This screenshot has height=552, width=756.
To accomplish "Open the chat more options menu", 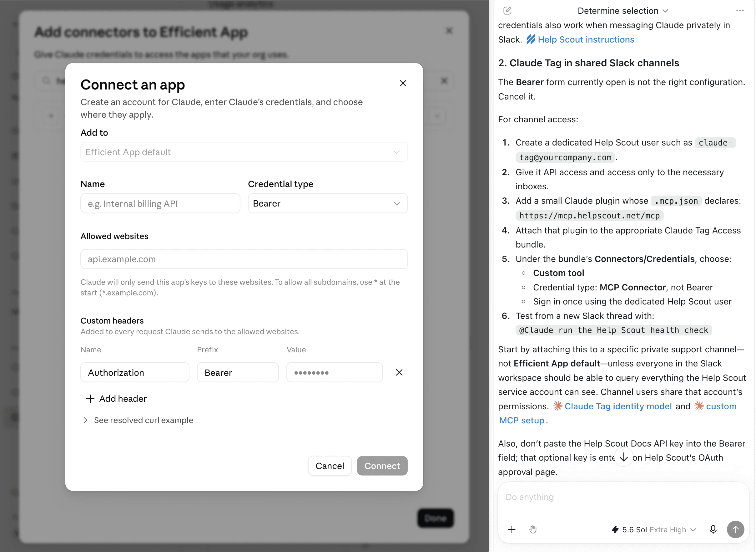I will tap(740, 11).
